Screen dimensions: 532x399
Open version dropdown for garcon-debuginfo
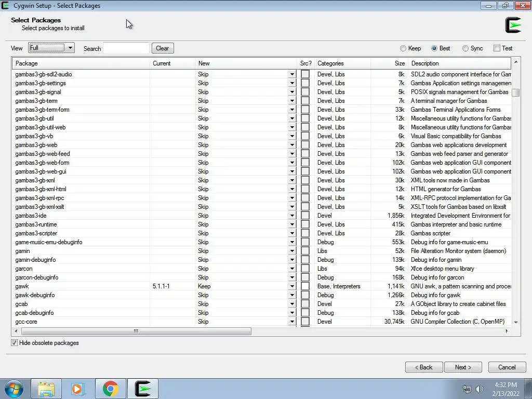click(x=292, y=277)
